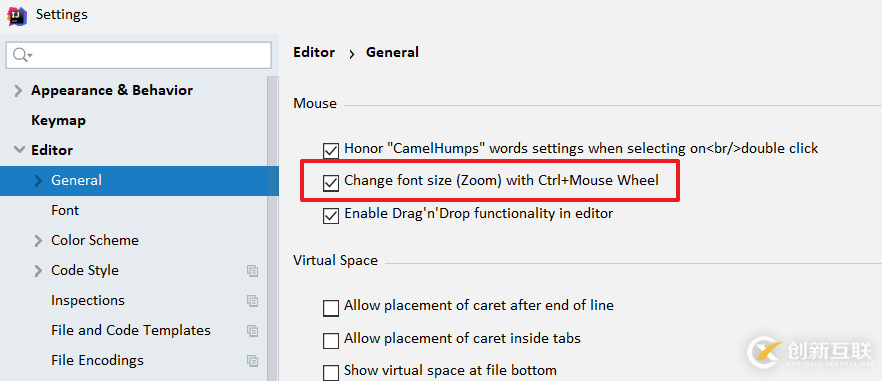Enable Allow placement of caret after end of line
The width and height of the screenshot is (882, 381).
[x=331, y=308]
